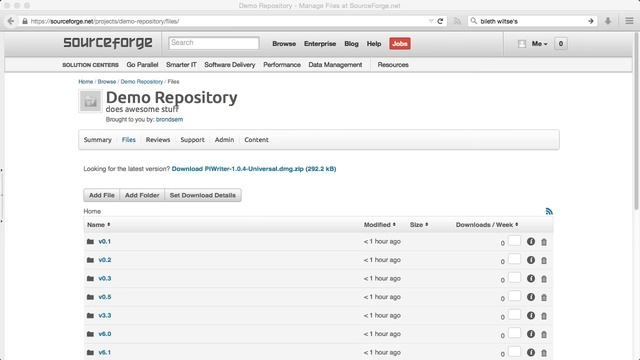Click the folder icon beside v0.5

(90, 297)
